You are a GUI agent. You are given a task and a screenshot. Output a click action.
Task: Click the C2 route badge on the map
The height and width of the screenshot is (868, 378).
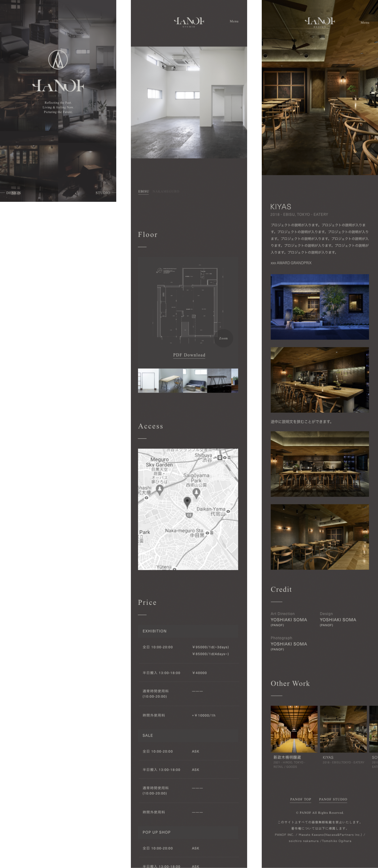[x=189, y=515]
